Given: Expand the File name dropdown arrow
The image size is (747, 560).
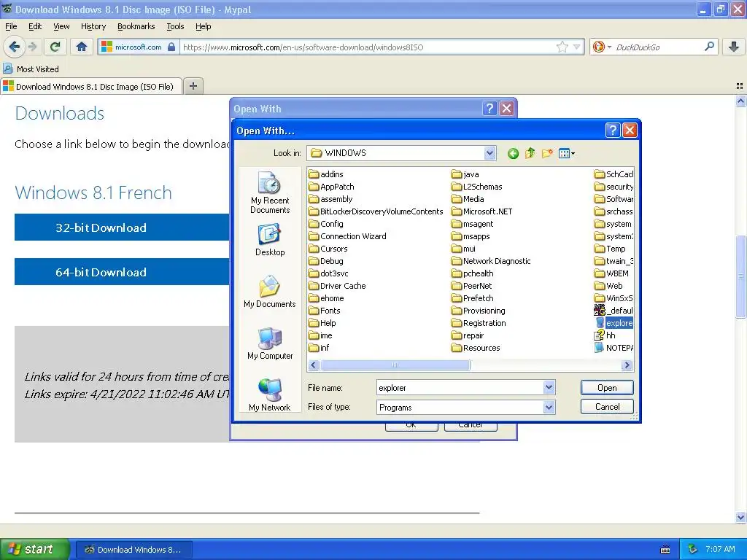Looking at the screenshot, I should click(549, 388).
